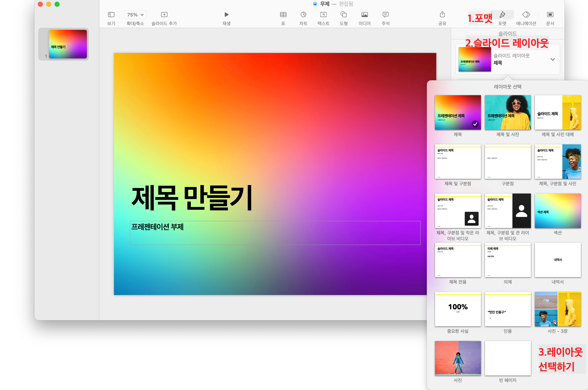
Task: Expand the slide layout (슬라이드 레이아웃) chevron
Action: (553, 59)
